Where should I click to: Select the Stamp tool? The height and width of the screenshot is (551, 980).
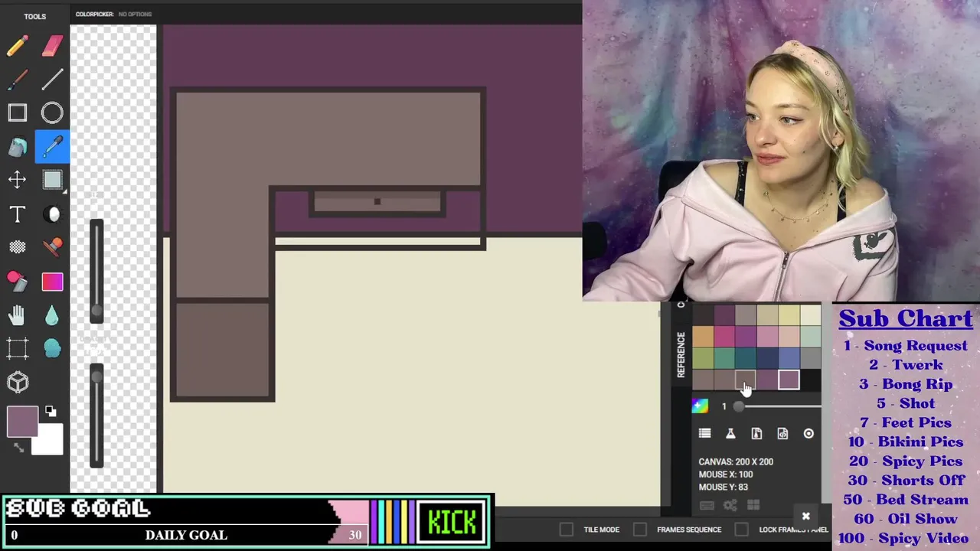point(52,247)
